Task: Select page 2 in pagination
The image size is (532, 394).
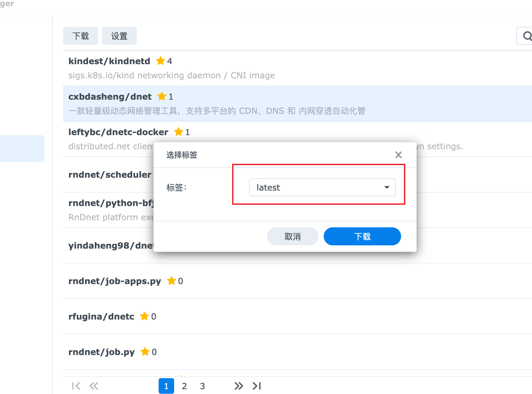Action: click(x=184, y=386)
